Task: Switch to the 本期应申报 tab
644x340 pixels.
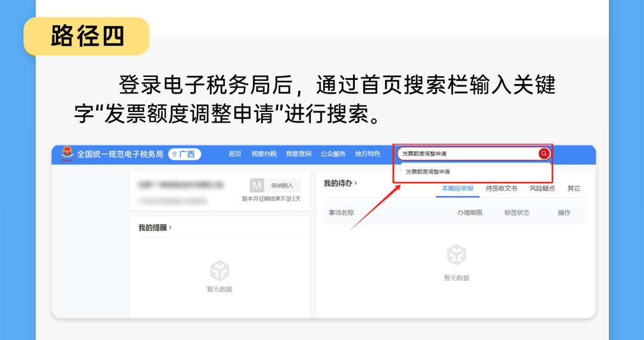Action: [x=457, y=189]
